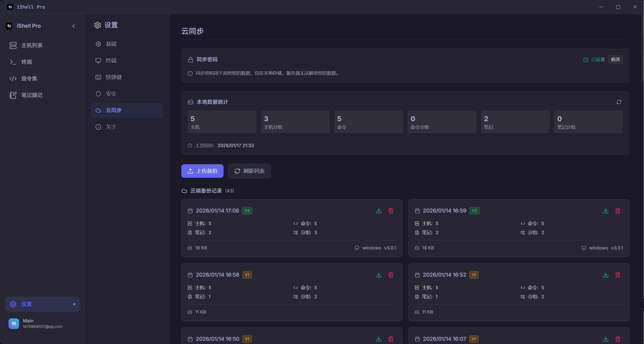The image size is (644, 344).
Task: Click the 11 KB size on 16:58 backup
Action: pyautogui.click(x=200, y=312)
